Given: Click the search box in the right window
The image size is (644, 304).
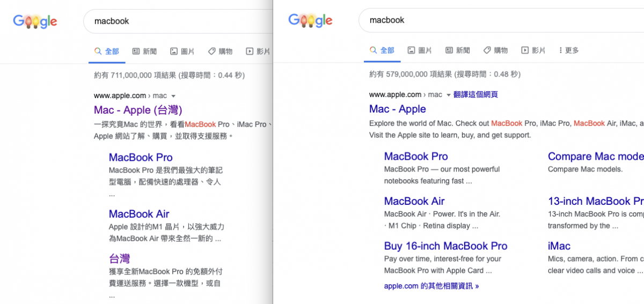Looking at the screenshot, I should pyautogui.click(x=501, y=20).
